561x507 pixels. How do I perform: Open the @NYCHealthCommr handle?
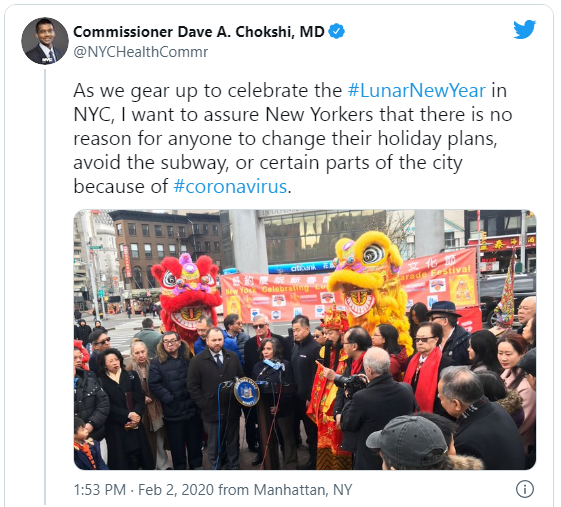pos(141,52)
